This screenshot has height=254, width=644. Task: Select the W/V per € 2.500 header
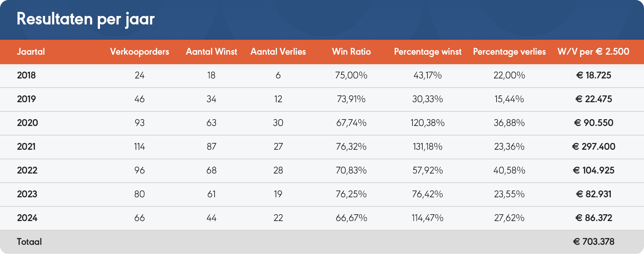(x=593, y=52)
